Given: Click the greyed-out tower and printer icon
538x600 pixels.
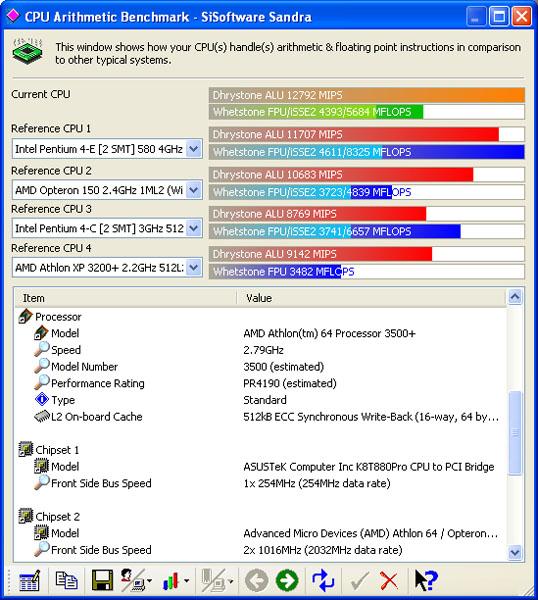Looking at the screenshot, I should pyautogui.click(x=213, y=580).
